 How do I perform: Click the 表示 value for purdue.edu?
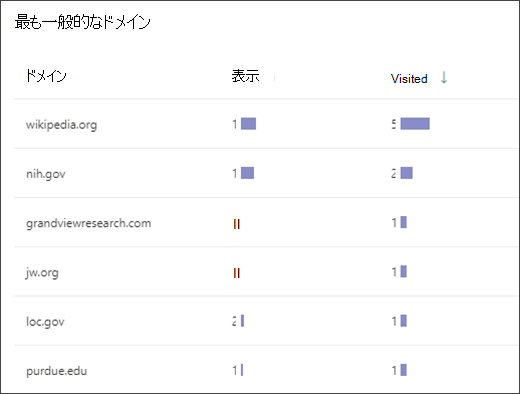(235, 370)
